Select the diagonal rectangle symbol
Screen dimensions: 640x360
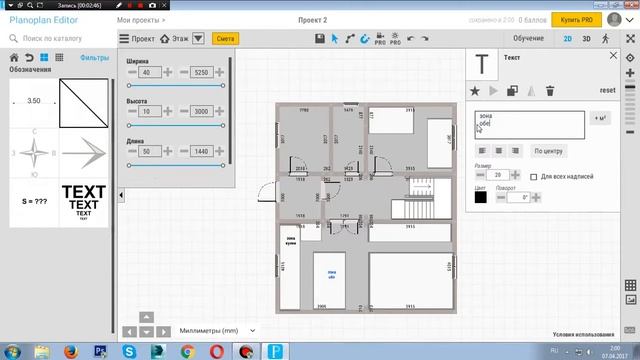tap(84, 103)
